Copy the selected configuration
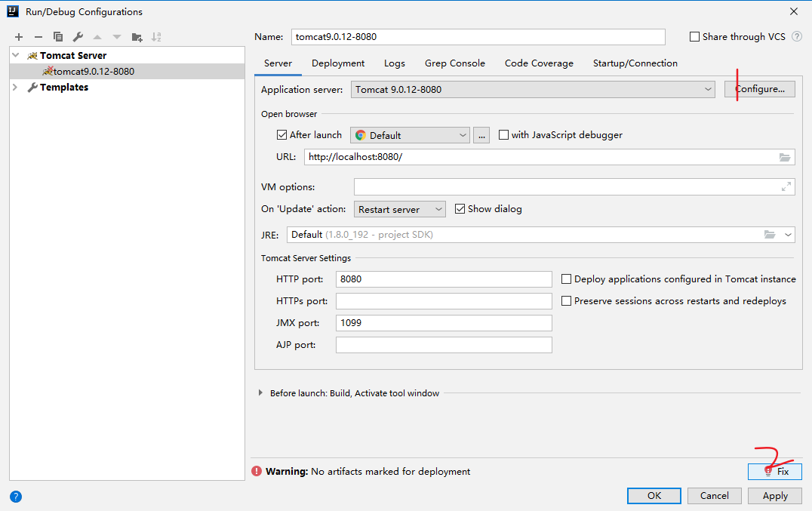 pos(58,37)
